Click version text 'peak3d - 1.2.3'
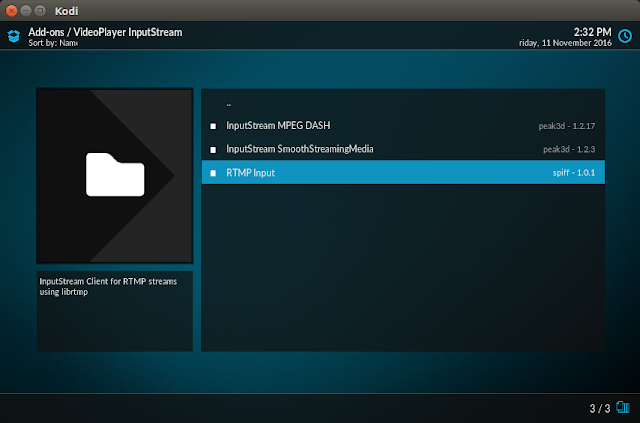Image resolution: width=640 pixels, height=423 pixels. [569, 149]
